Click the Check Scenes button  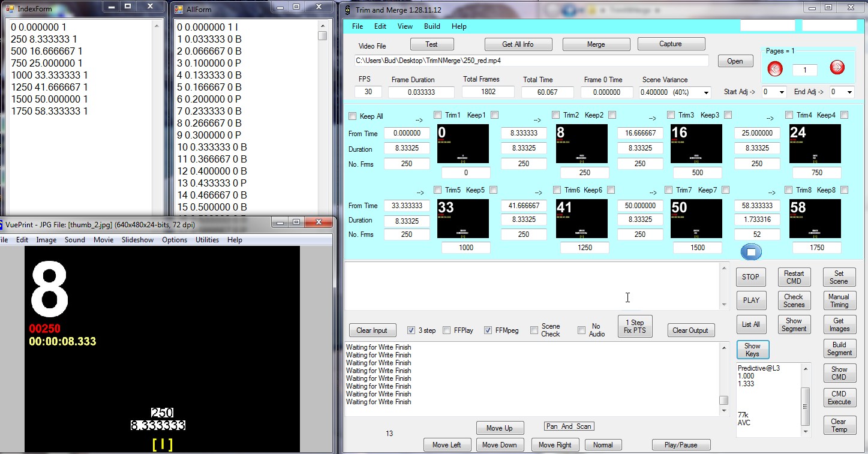pos(794,300)
